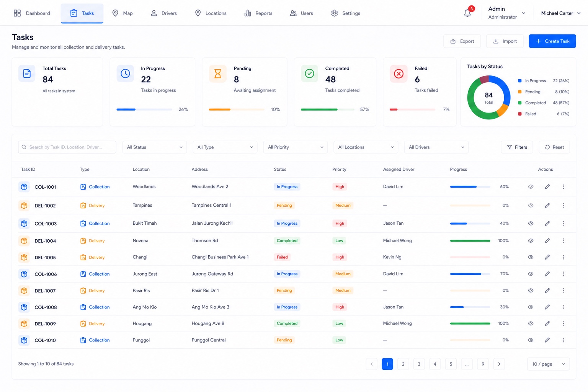The height and width of the screenshot is (392, 588).
Task: Open the Users tab
Action: pyautogui.click(x=301, y=13)
